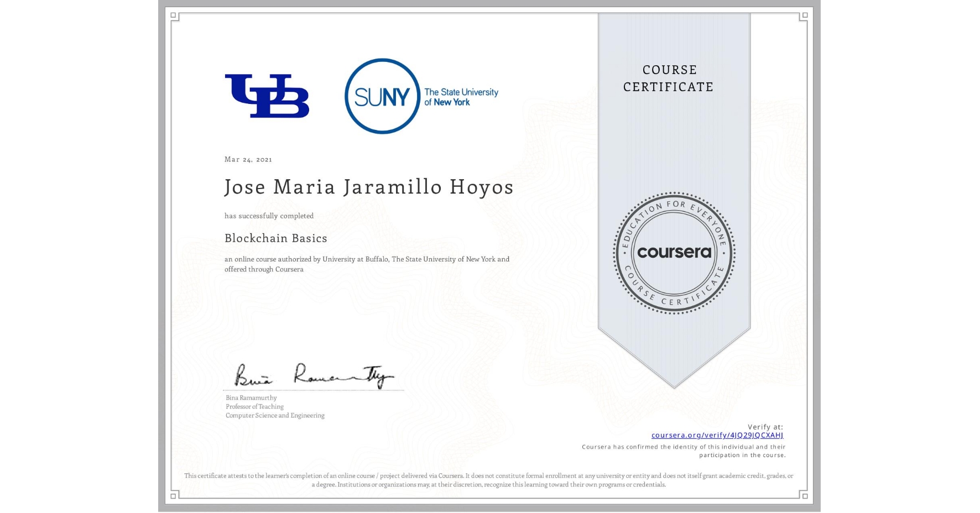Select the has successfully completed text
This screenshot has width=980, height=513.
coord(269,216)
